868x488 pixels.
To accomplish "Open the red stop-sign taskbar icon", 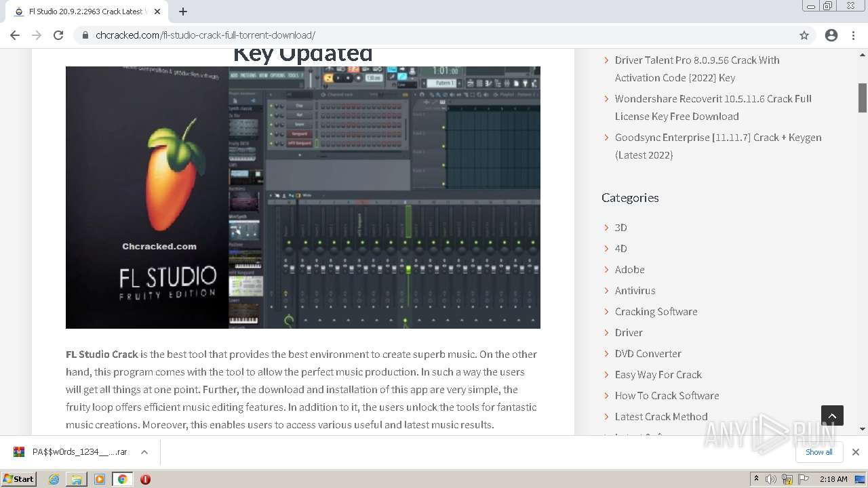I will click(145, 479).
